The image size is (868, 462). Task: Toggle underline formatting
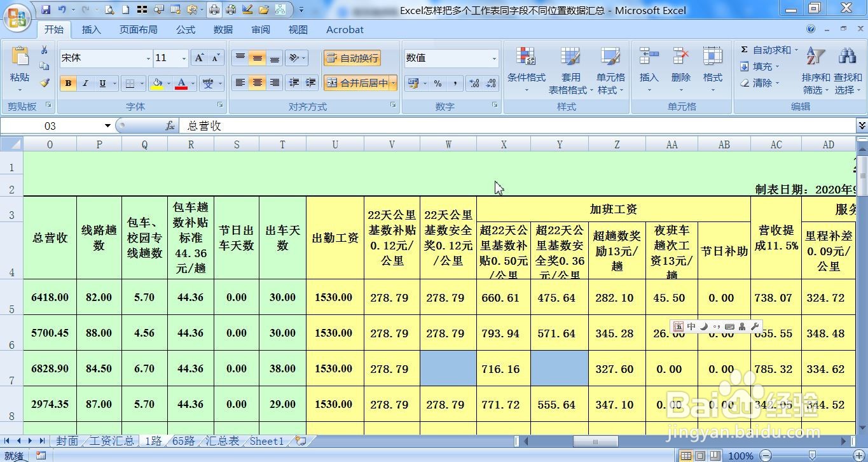[x=102, y=83]
